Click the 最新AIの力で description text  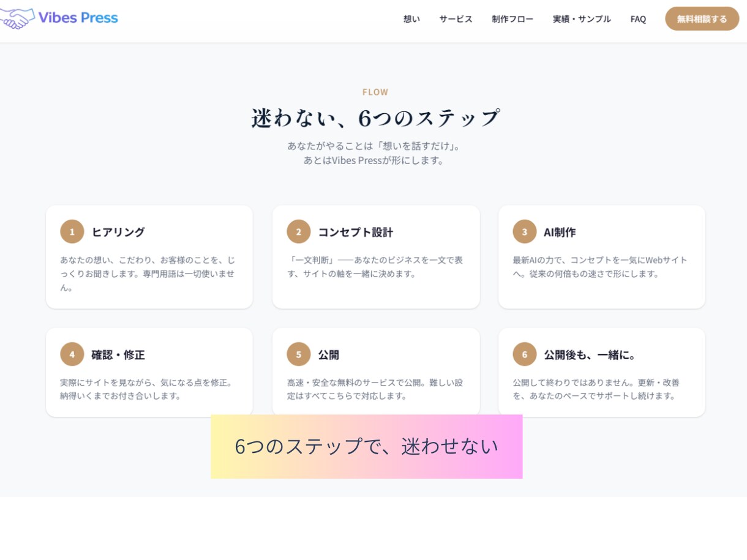click(x=600, y=267)
